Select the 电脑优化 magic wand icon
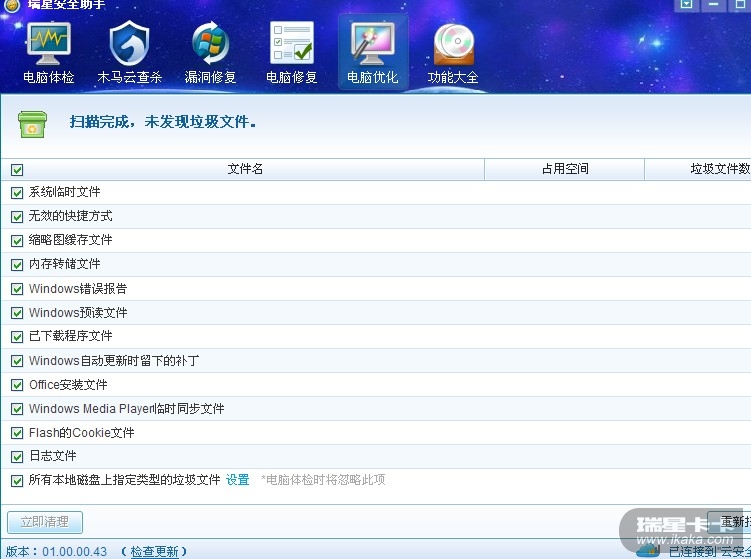Viewport: 751px width, 559px height. point(373,44)
